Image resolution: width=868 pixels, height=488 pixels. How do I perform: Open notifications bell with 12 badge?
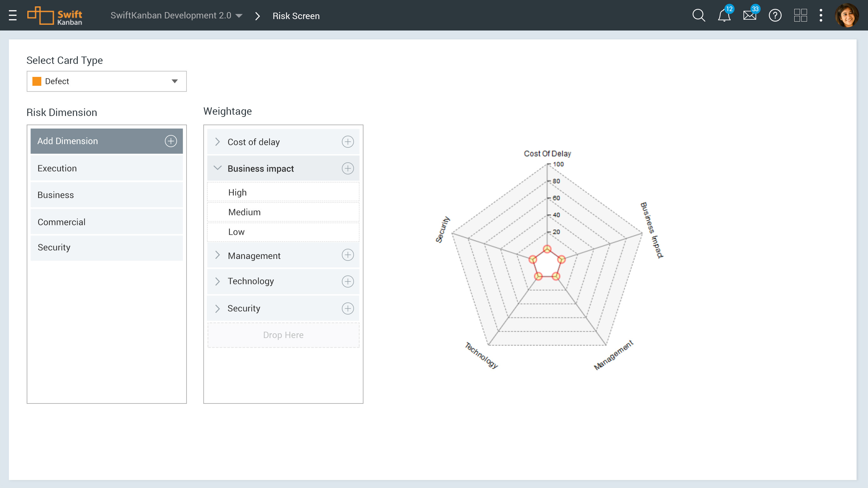click(724, 16)
